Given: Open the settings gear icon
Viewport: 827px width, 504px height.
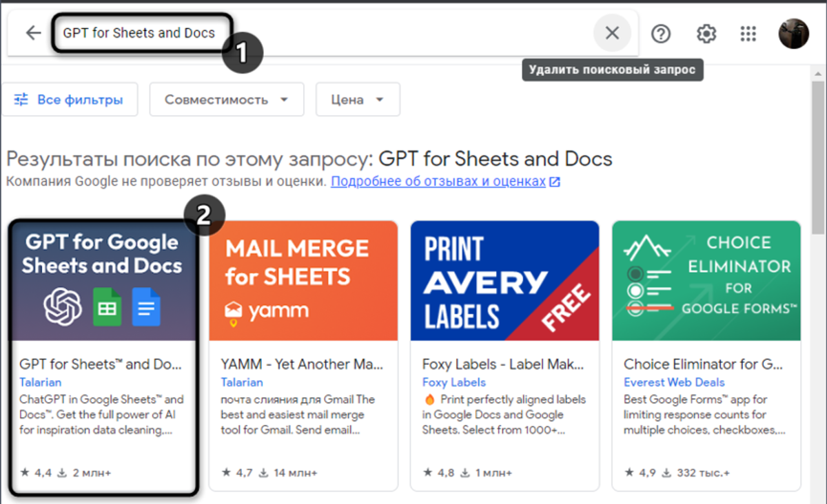Looking at the screenshot, I should coord(706,33).
